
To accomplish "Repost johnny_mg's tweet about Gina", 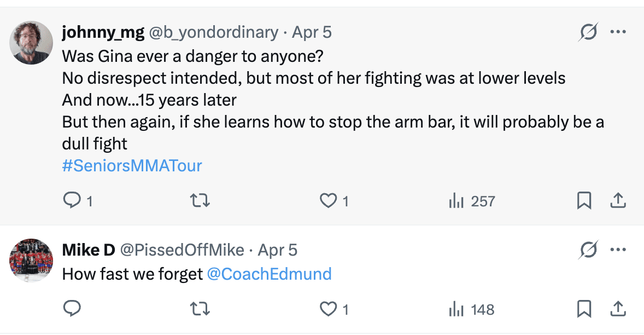I will click(200, 201).
